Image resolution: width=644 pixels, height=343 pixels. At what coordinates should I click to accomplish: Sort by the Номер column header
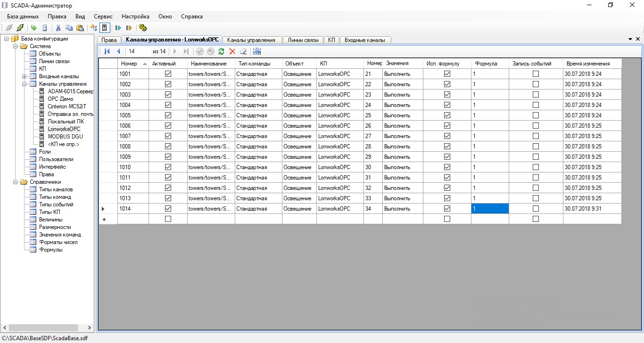click(x=133, y=64)
